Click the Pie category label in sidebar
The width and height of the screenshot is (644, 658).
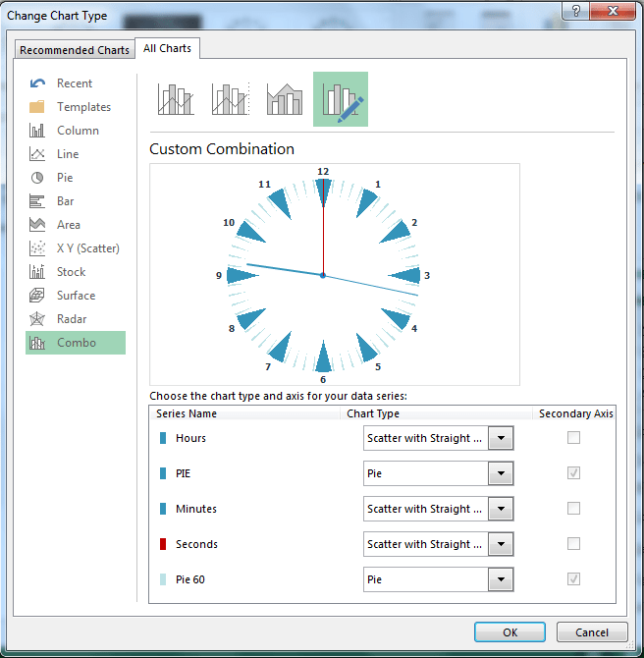(65, 178)
